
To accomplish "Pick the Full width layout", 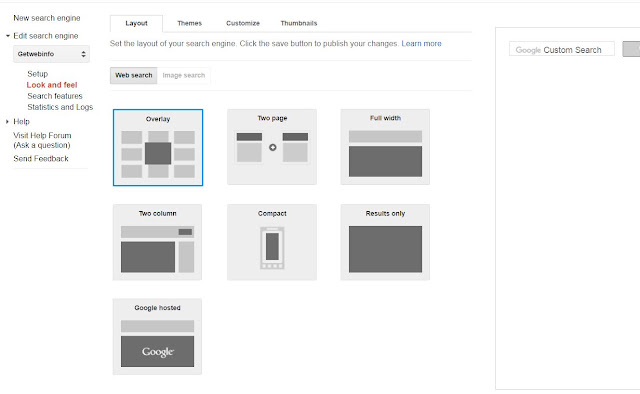I will pos(385,147).
